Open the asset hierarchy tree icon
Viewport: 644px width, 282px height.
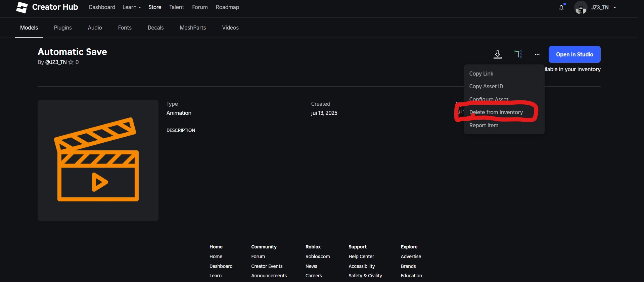518,54
